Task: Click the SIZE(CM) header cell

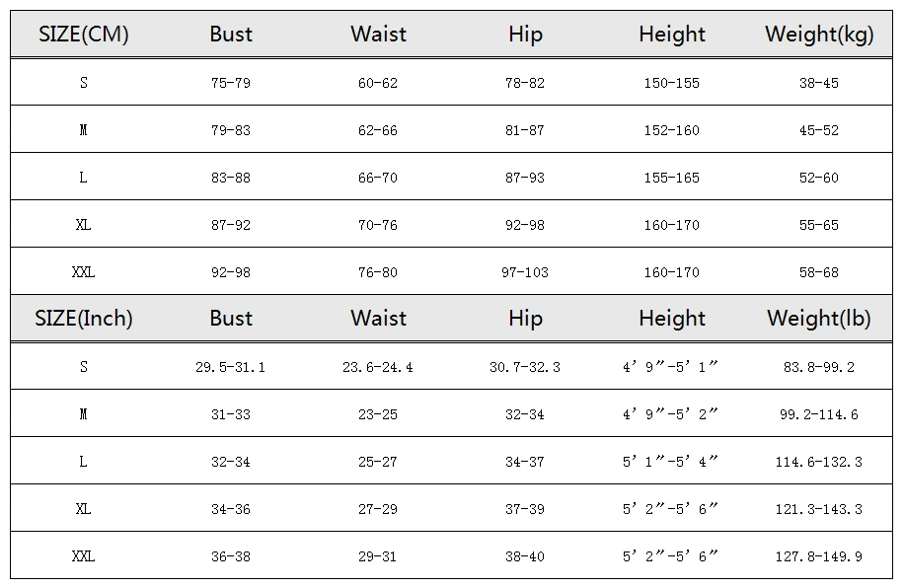Action: click(84, 35)
